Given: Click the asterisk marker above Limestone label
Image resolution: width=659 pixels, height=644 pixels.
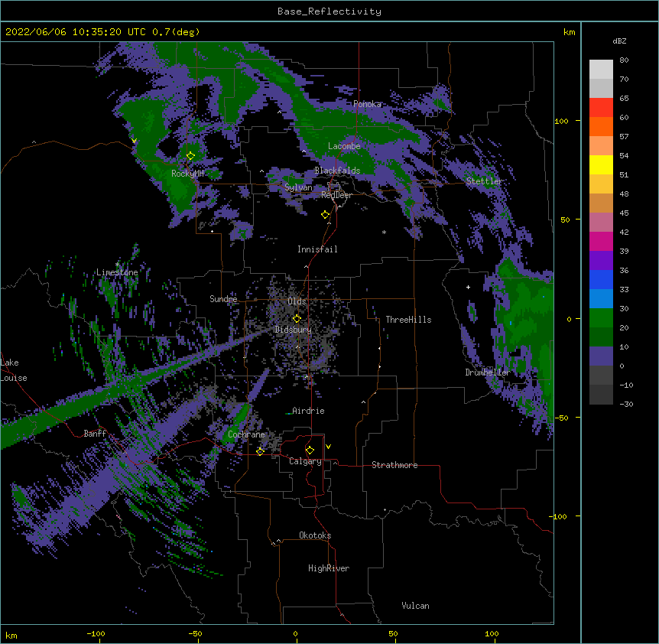Looking at the screenshot, I should [117, 265].
